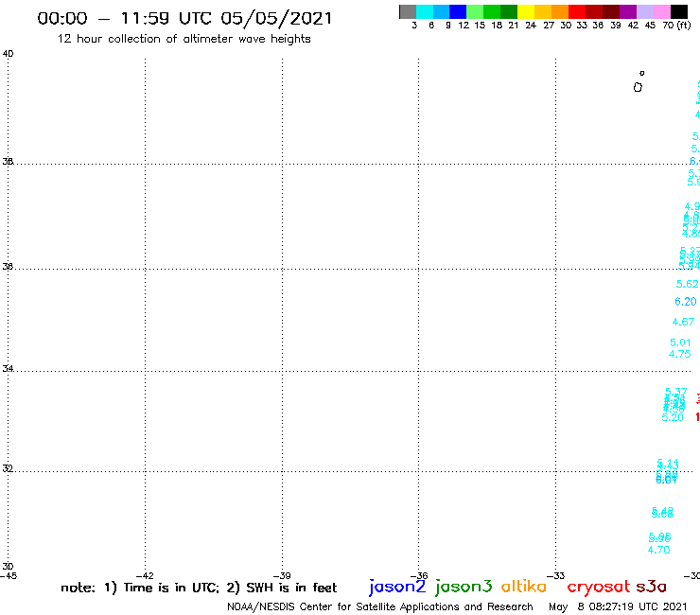
Task: Select the latitude axis label 32
Action: coord(8,468)
